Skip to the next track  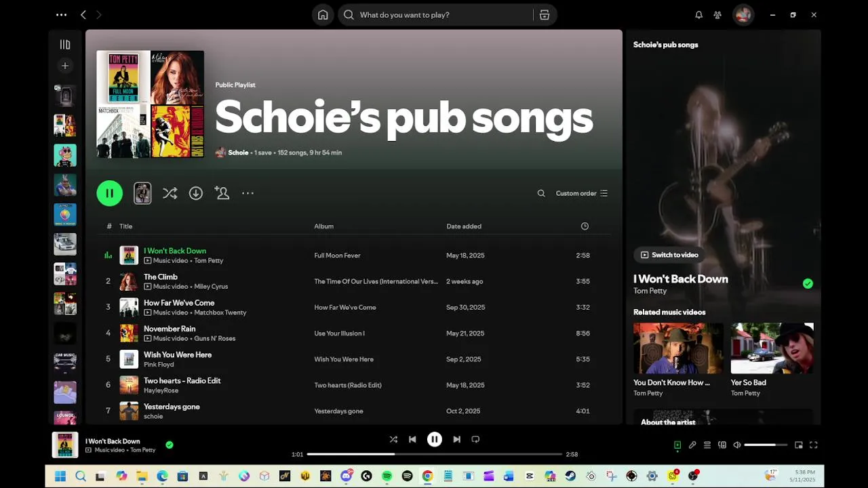457,439
